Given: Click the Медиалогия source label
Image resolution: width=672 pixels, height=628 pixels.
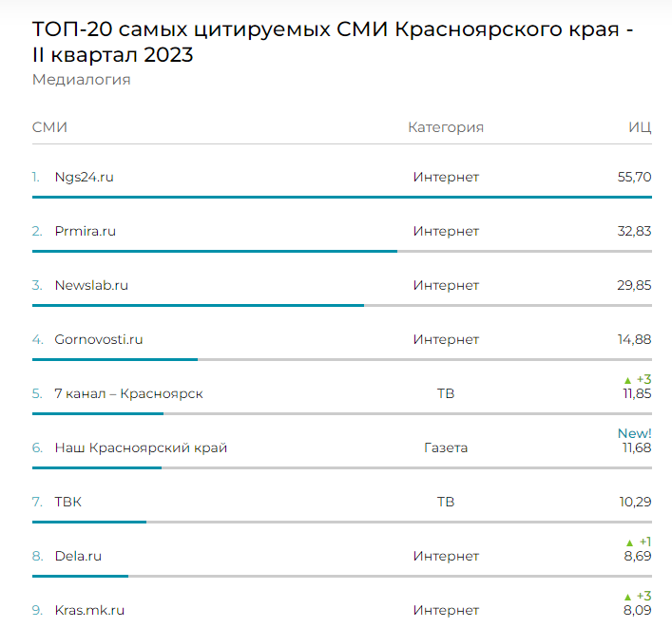Looking at the screenshot, I should click(x=81, y=80).
